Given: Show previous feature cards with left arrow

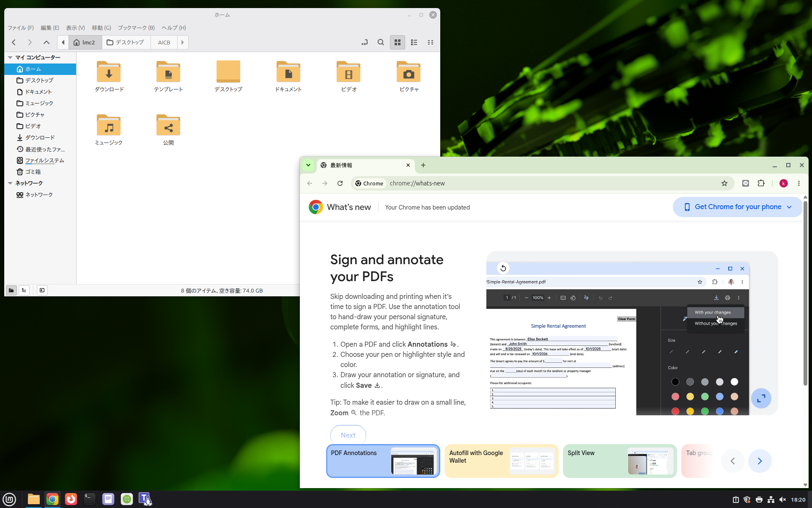Looking at the screenshot, I should (x=733, y=461).
